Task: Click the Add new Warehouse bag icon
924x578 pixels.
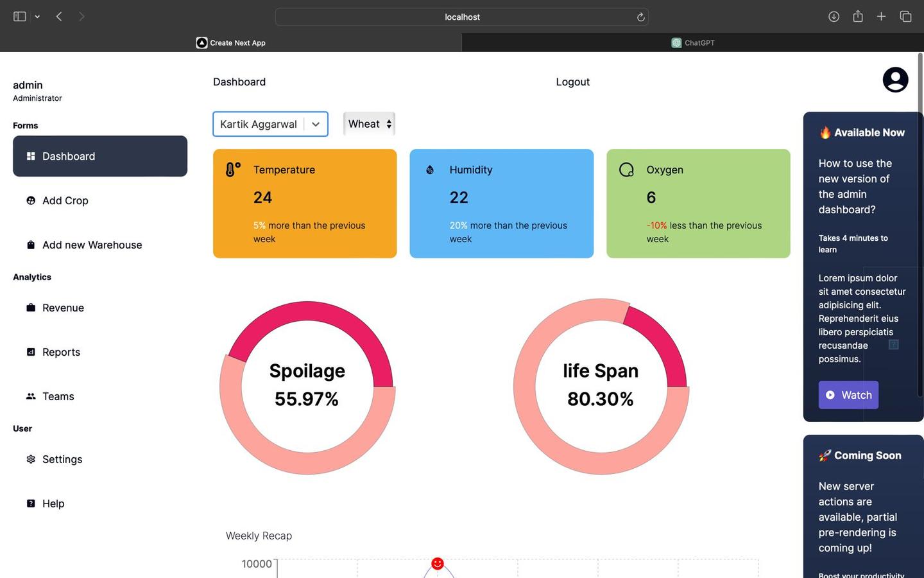Action: 31,245
